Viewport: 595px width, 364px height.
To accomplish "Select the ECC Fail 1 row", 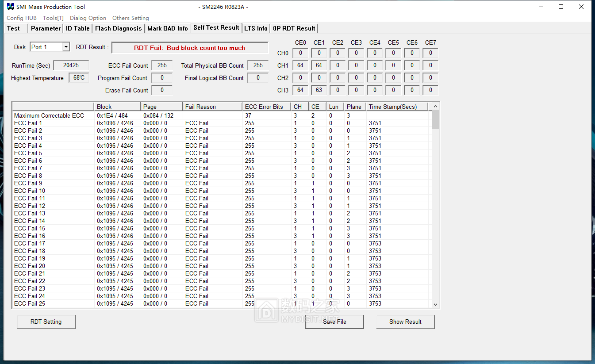I will [x=221, y=123].
